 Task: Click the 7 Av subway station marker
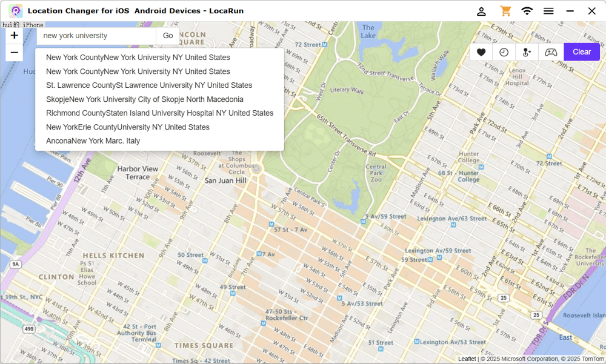[259, 254]
